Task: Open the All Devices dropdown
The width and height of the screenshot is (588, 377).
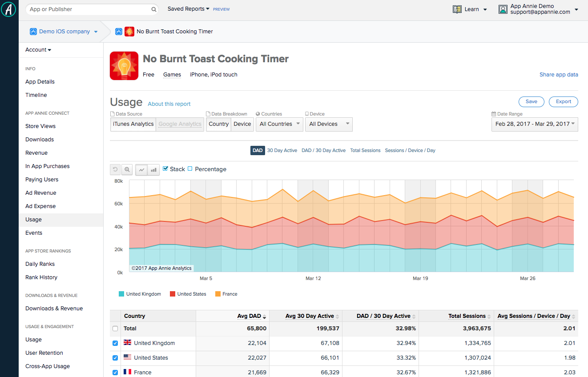Action: pos(329,124)
